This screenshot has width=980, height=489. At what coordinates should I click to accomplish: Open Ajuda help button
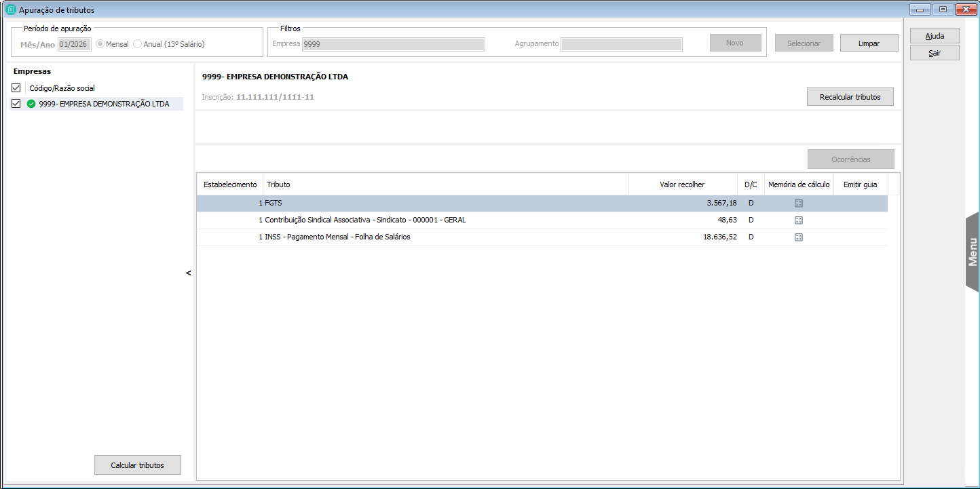click(x=935, y=36)
